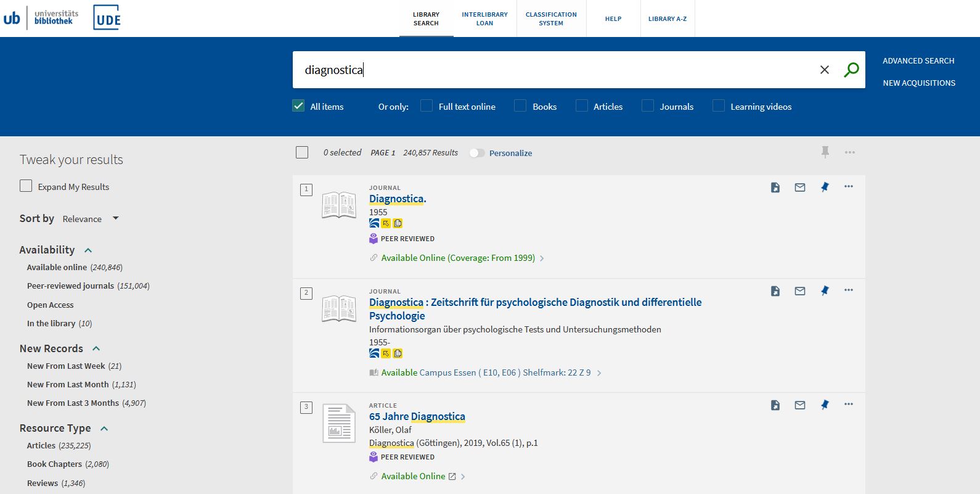
Task: Tick the Journals only checkbox
Action: pos(648,106)
